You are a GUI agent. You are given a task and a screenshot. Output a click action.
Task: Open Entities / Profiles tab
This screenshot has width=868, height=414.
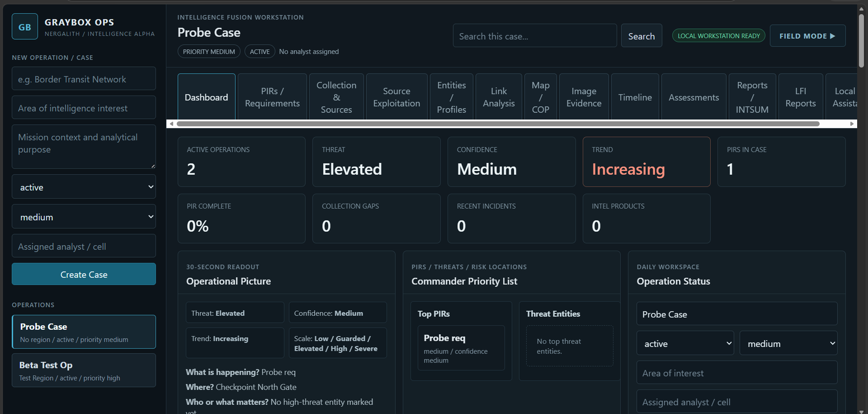tap(451, 97)
